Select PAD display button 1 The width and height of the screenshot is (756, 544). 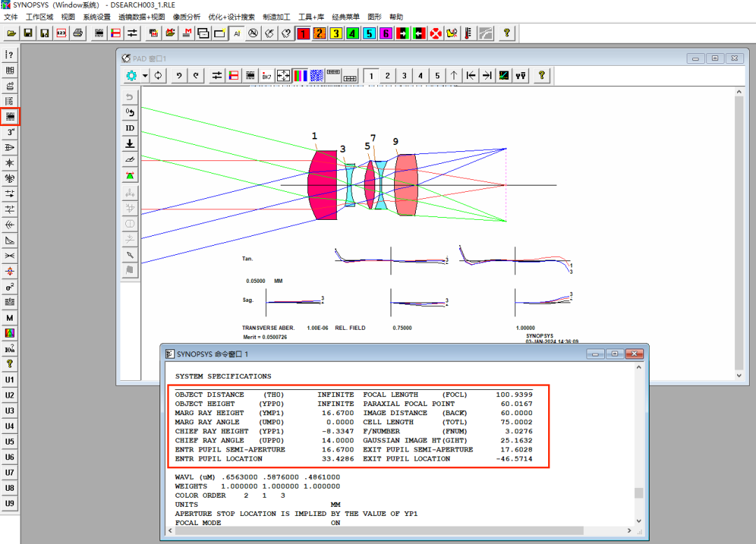pos(371,76)
